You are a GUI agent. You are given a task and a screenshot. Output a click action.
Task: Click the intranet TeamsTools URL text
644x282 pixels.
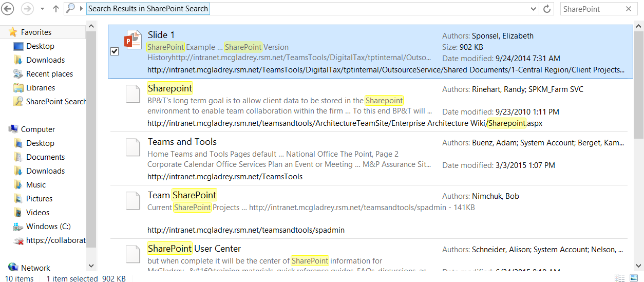pyautogui.click(x=225, y=177)
